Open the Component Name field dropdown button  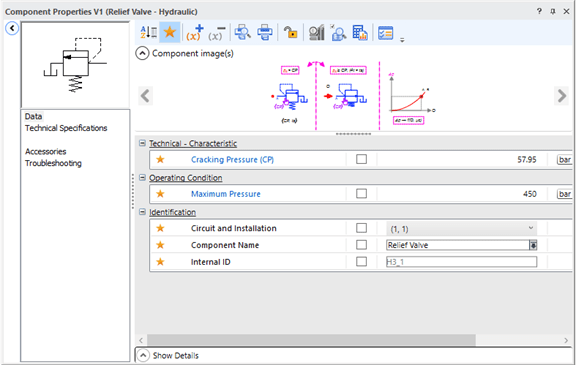[533, 245]
